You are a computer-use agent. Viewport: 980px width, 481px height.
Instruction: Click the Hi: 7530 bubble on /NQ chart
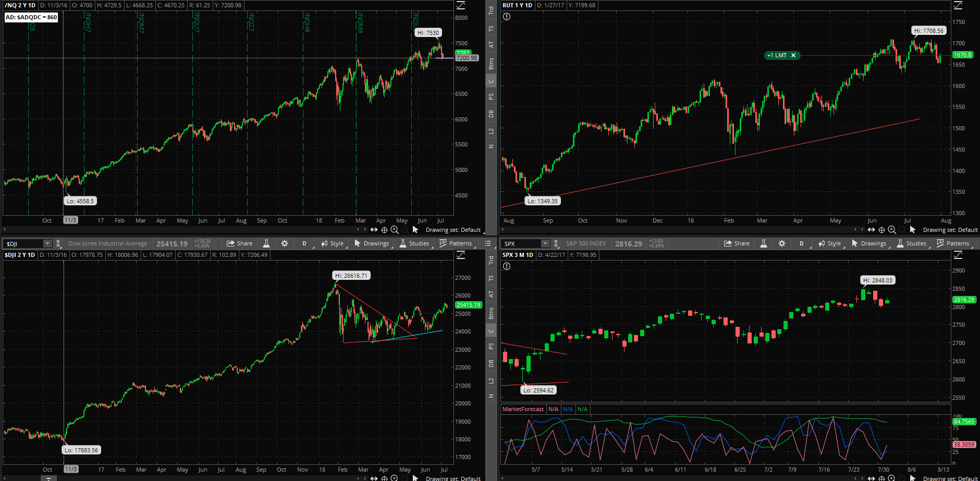pyautogui.click(x=428, y=33)
